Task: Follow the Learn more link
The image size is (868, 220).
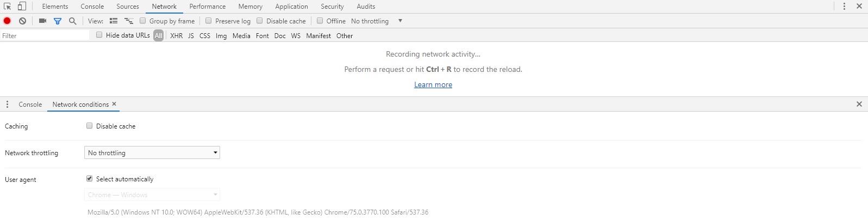Action: point(433,84)
